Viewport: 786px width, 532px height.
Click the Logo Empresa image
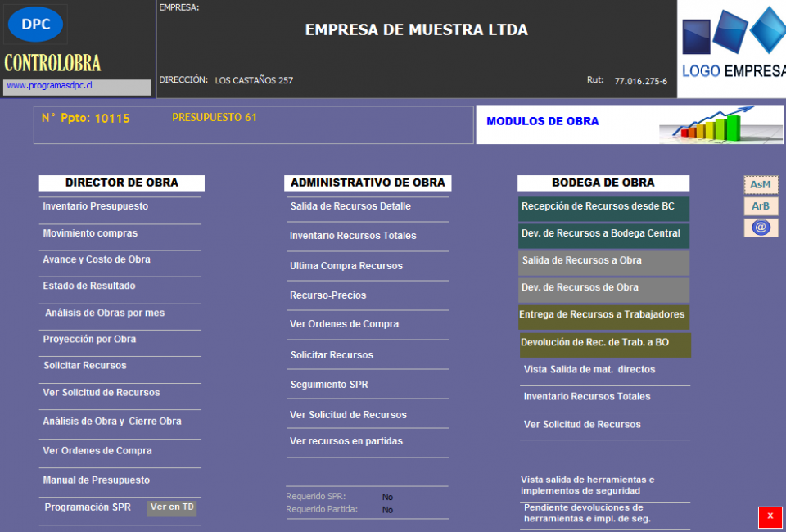pos(732,48)
